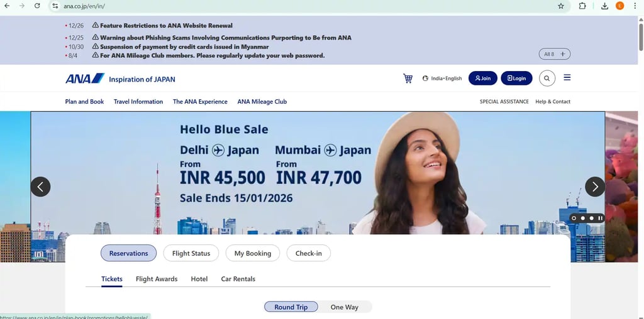Viewport: 644px width, 319px height.
Task: Select the Car Rentals tab
Action: pos(238,279)
